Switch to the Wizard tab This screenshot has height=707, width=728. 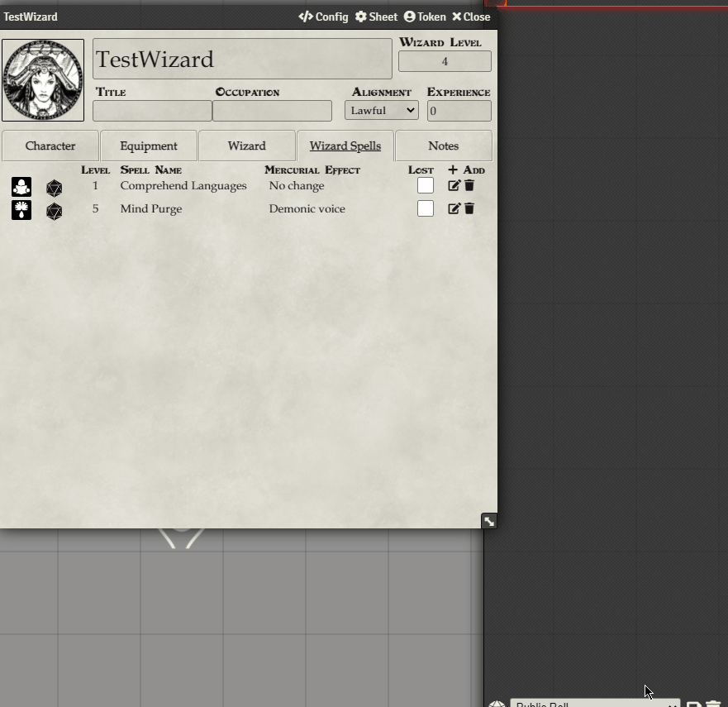(246, 146)
